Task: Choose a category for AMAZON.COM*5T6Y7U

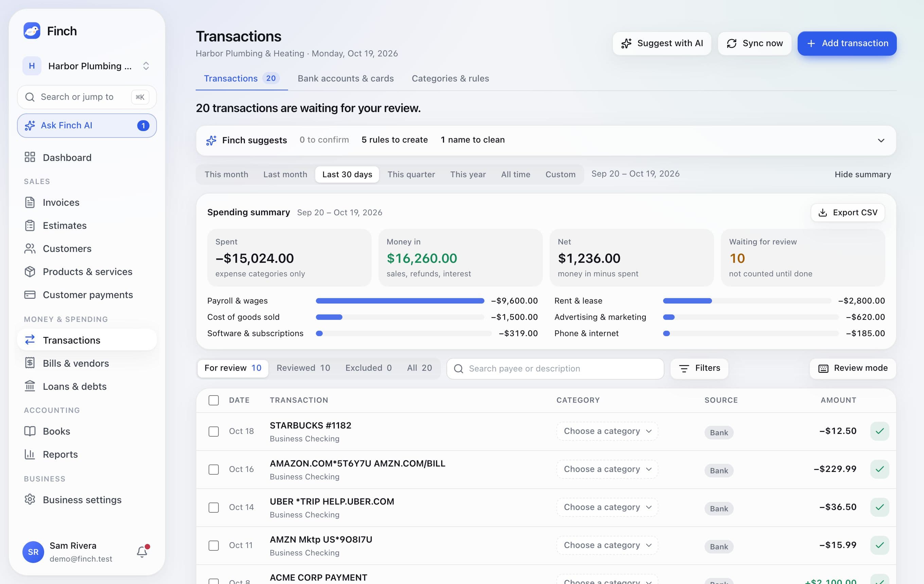Action: coord(607,469)
